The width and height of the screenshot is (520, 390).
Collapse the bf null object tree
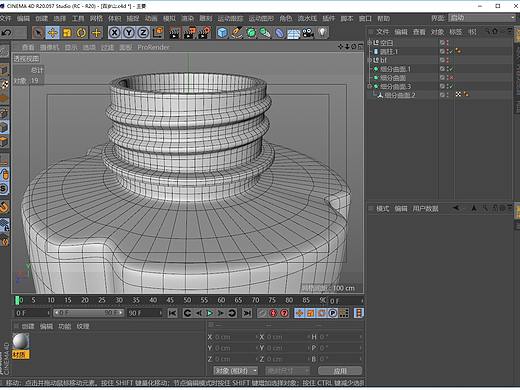coord(369,60)
